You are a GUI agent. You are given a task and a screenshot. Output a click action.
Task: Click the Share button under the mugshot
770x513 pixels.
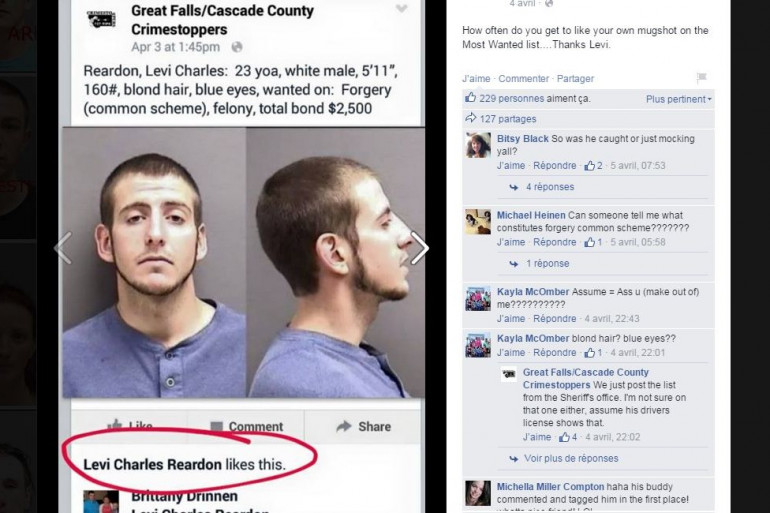[364, 427]
